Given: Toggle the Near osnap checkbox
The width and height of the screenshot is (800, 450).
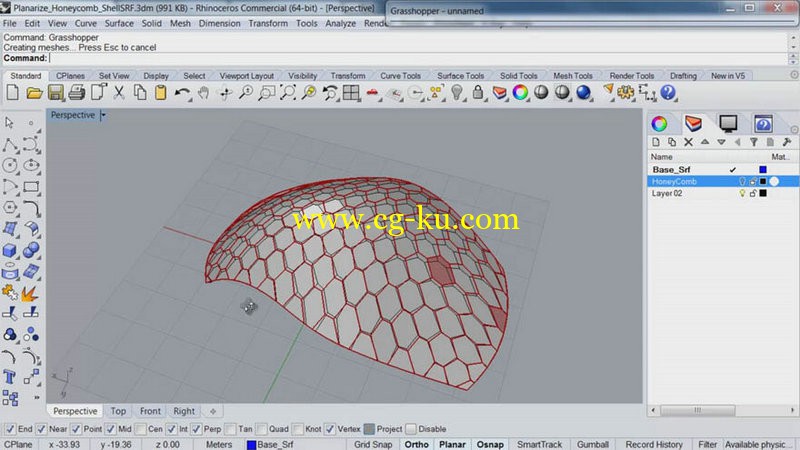Looking at the screenshot, I should 42,429.
